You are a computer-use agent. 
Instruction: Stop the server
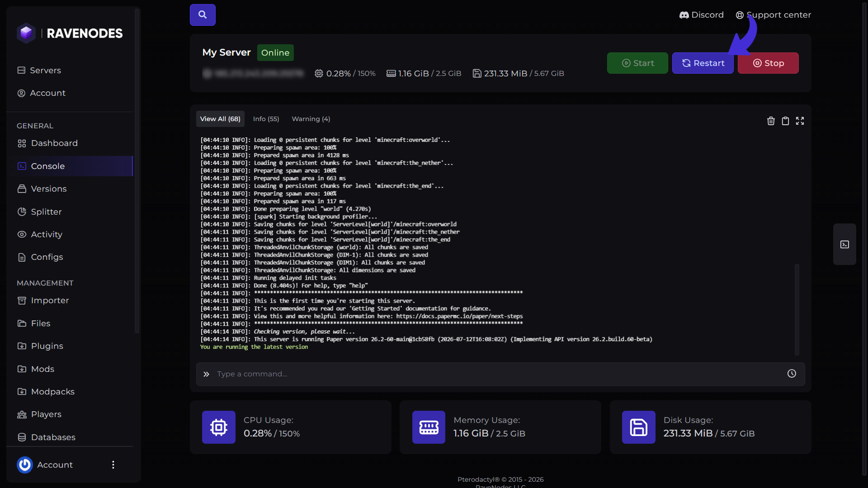tap(768, 63)
